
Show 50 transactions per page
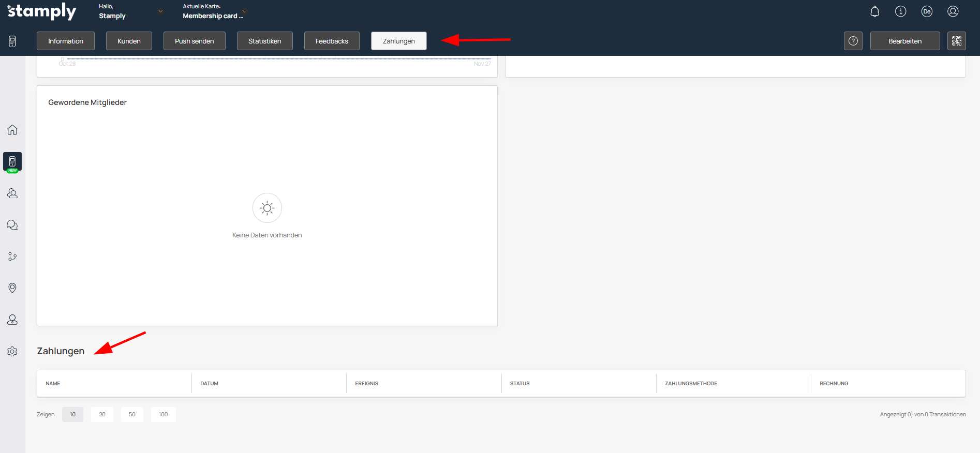tap(132, 414)
